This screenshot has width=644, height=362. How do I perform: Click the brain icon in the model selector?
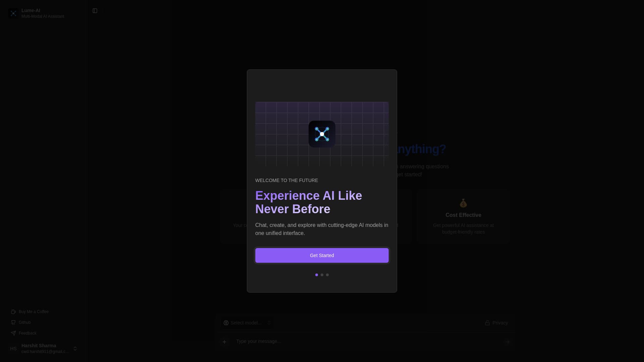225,323
